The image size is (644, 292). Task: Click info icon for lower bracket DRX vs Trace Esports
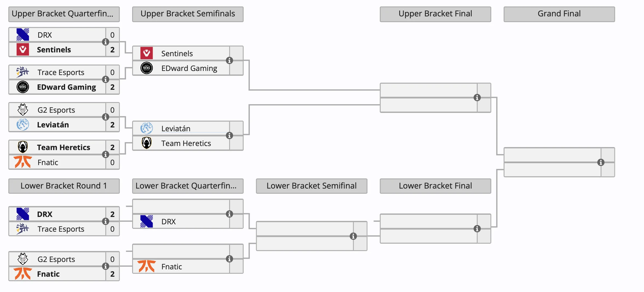(105, 221)
